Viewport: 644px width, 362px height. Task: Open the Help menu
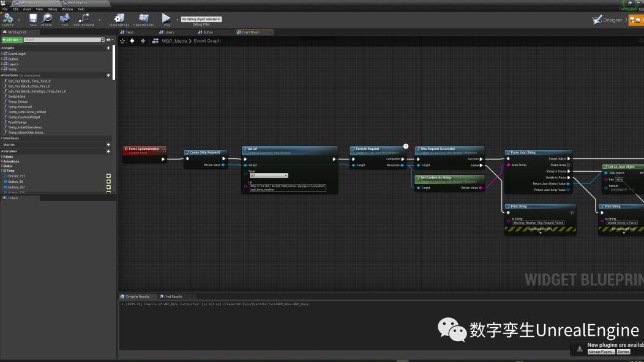(x=81, y=9)
